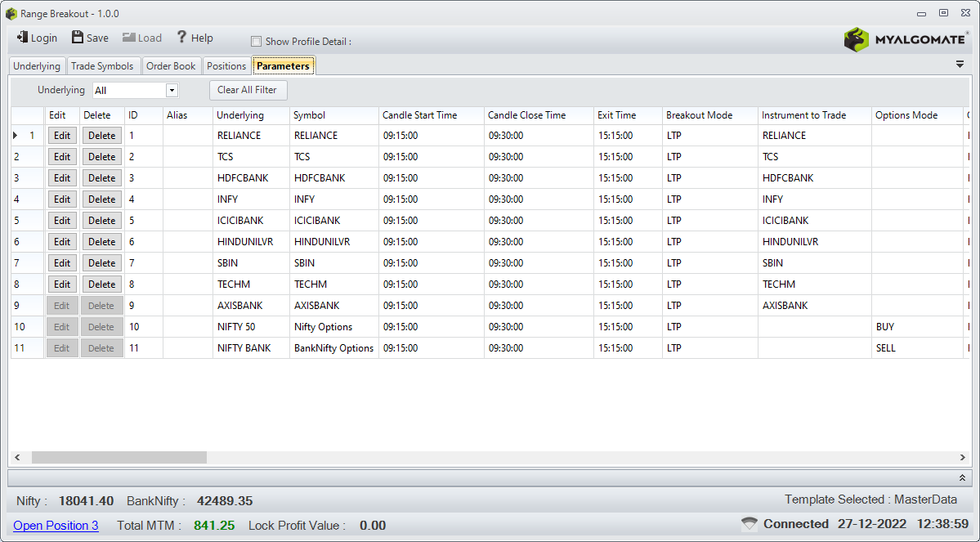Click the Options Mode column header
The image size is (980, 542).
tap(917, 115)
